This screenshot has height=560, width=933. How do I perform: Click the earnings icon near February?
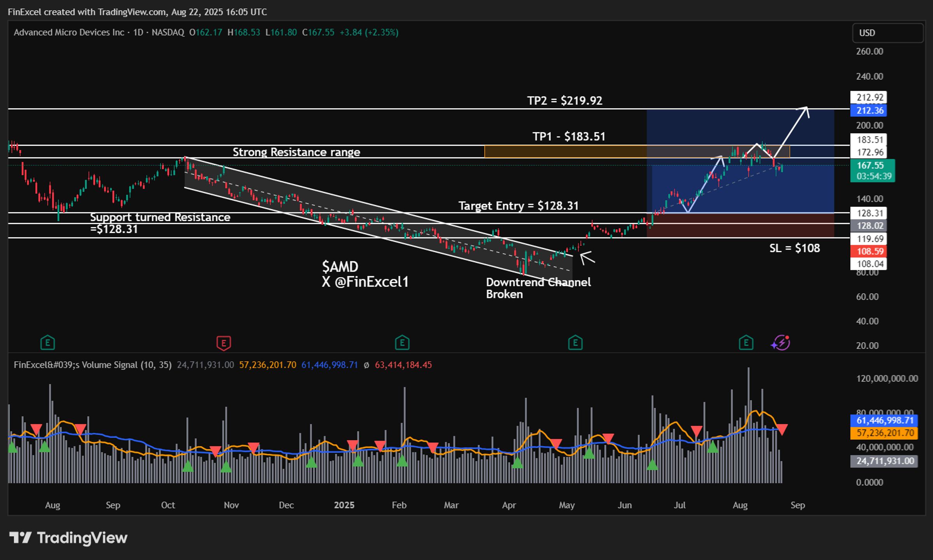pyautogui.click(x=402, y=343)
